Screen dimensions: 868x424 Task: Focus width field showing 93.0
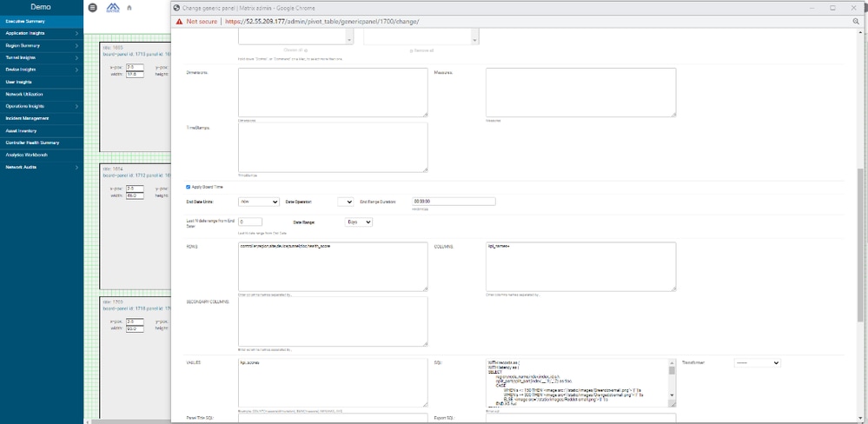coord(135,328)
